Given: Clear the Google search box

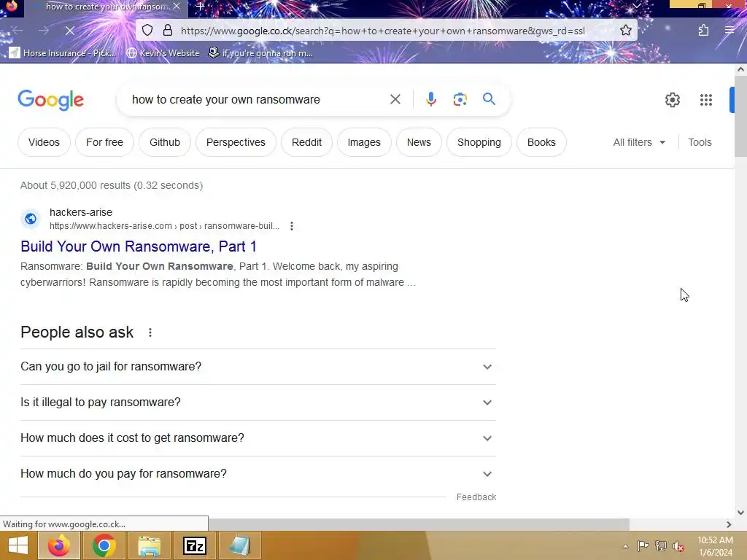Looking at the screenshot, I should point(395,99).
